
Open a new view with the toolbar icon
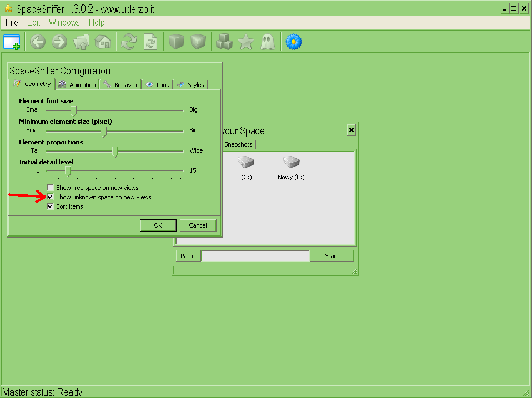point(12,42)
